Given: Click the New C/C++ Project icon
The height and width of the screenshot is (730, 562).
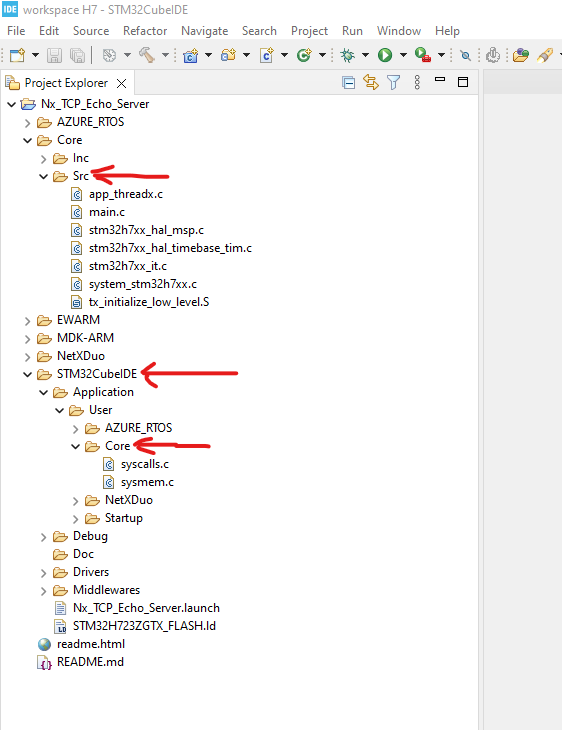Looking at the screenshot, I should pyautogui.click(x=190, y=55).
